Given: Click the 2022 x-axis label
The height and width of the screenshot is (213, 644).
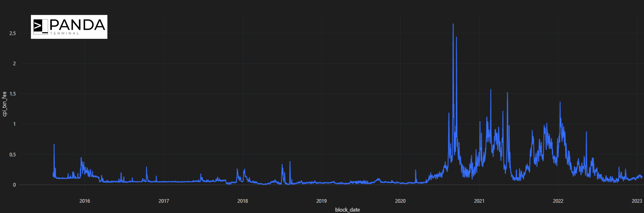Looking at the screenshot, I should 558,201.
